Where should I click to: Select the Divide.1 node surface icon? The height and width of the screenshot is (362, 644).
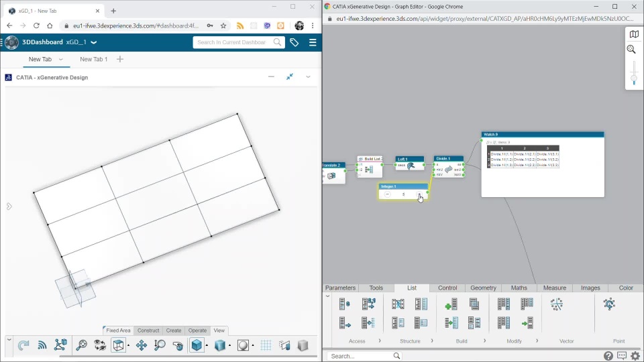[x=449, y=169]
